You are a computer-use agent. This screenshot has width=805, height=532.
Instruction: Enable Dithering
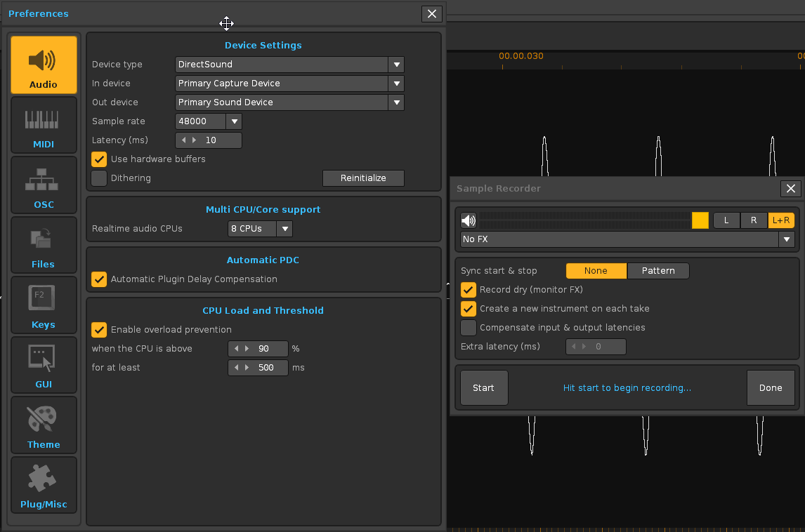pyautogui.click(x=99, y=178)
